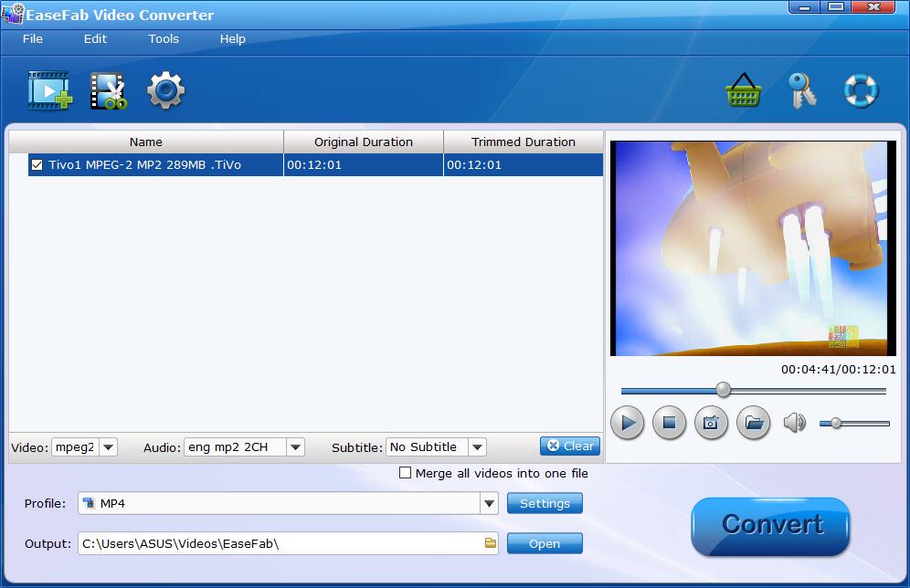Click the volume slider knob

click(836, 424)
